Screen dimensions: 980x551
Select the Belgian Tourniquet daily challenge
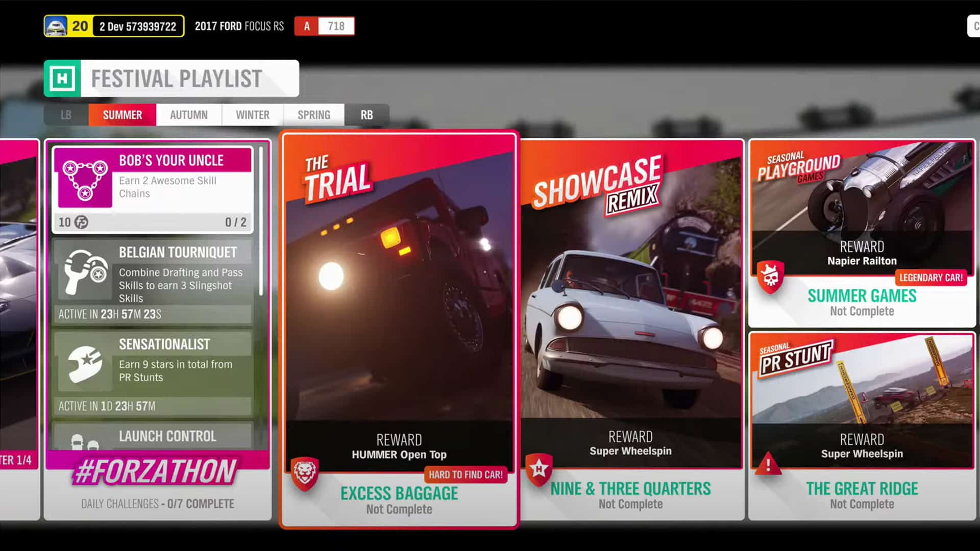pyautogui.click(x=153, y=282)
